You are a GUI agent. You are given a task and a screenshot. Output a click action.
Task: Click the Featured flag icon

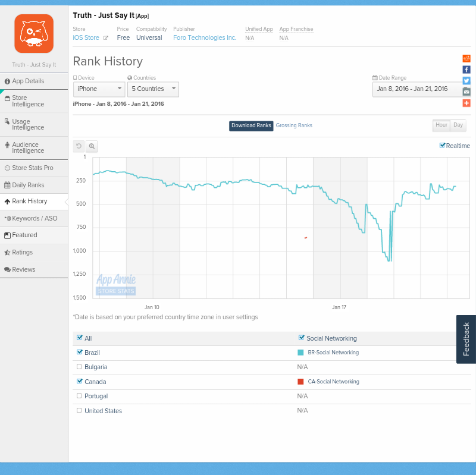click(x=7, y=235)
